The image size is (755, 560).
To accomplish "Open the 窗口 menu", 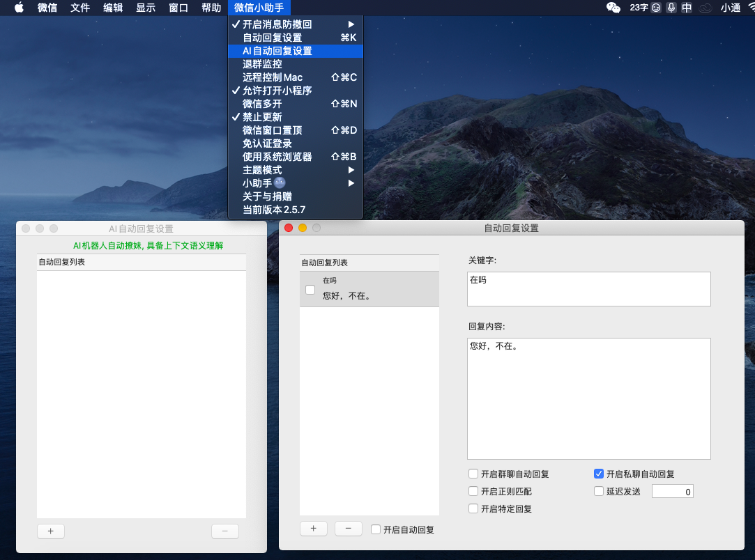I will [178, 8].
